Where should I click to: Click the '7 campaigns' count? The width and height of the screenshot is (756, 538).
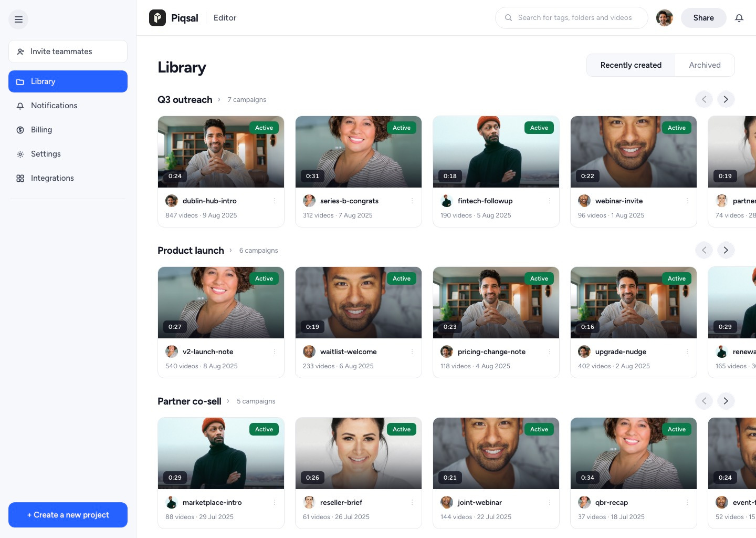click(x=247, y=99)
